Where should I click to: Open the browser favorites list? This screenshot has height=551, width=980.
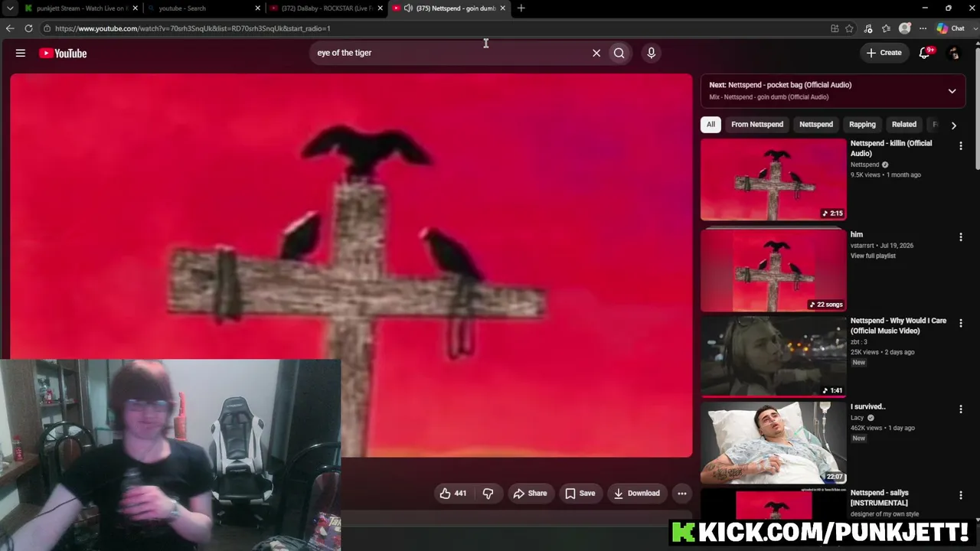(886, 28)
